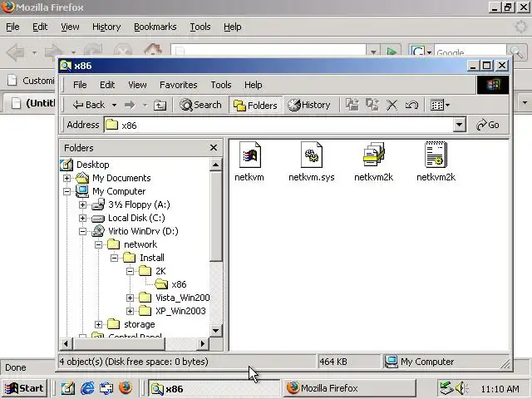Expand Local Disk (C:) node
The width and height of the screenshot is (532, 399).
(82, 218)
